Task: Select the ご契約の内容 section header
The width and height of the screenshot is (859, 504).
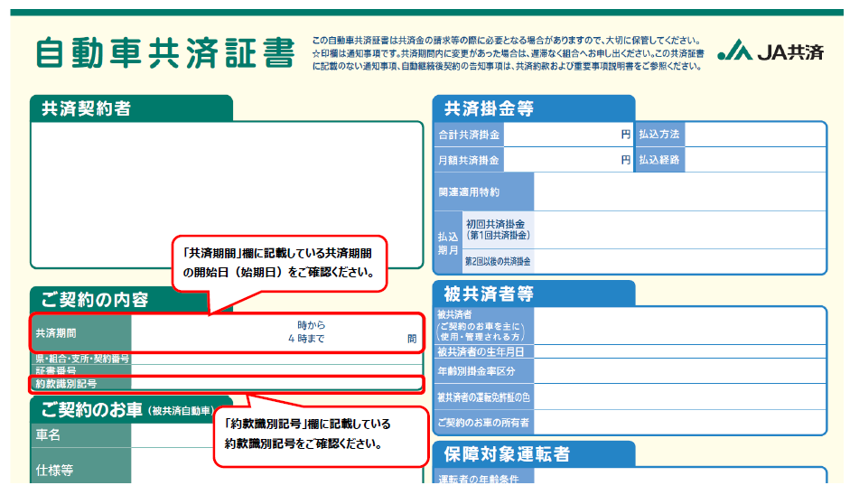Action: [131, 299]
